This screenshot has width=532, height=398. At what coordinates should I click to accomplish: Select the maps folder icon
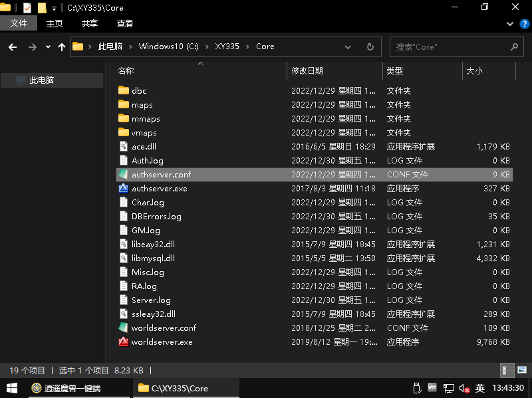tap(124, 104)
